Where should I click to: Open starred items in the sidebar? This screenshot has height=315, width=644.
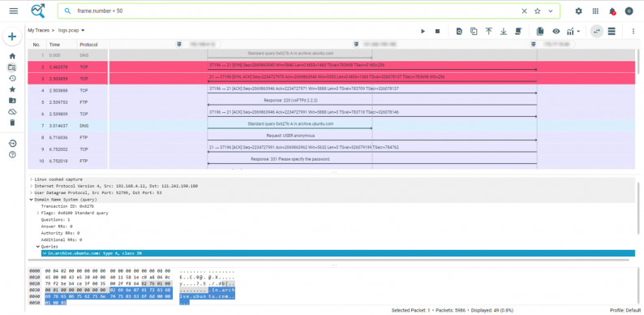click(12, 89)
